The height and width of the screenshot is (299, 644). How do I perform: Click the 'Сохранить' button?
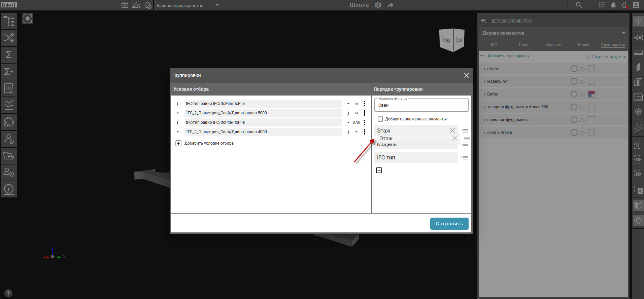click(449, 224)
